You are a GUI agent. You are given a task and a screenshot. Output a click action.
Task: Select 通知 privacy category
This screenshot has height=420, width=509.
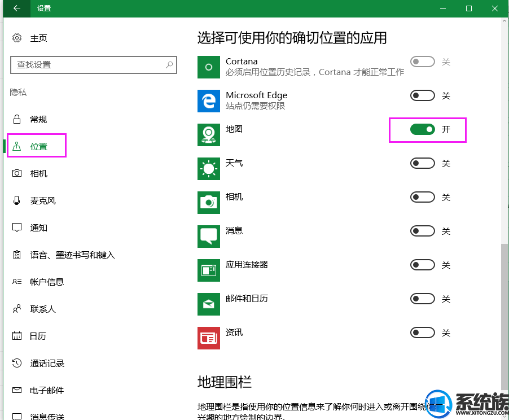[38, 228]
